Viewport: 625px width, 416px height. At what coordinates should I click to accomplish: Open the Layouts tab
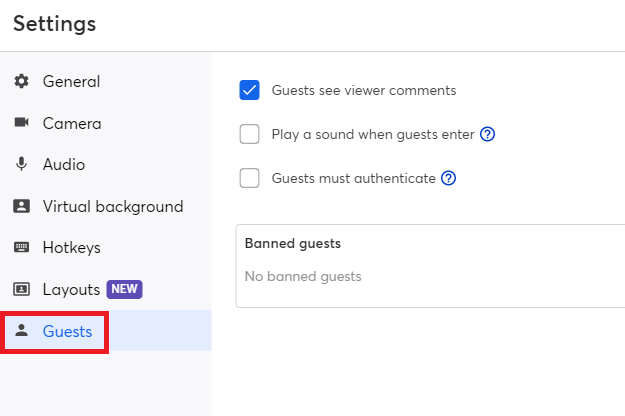[71, 290]
